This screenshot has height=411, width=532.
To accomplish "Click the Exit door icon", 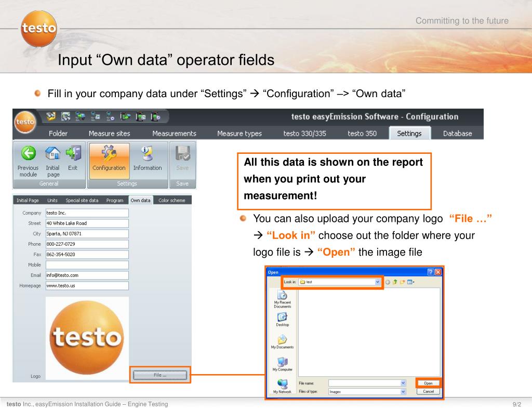I will pyautogui.click(x=73, y=153).
